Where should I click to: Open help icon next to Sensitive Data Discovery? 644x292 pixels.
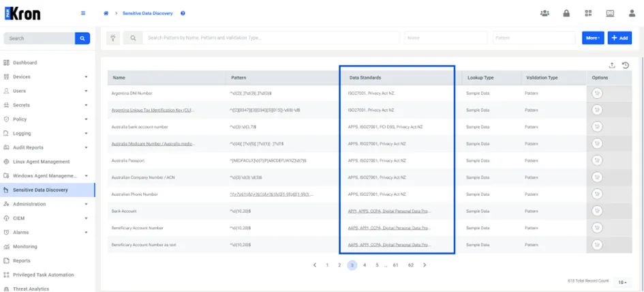pos(183,13)
